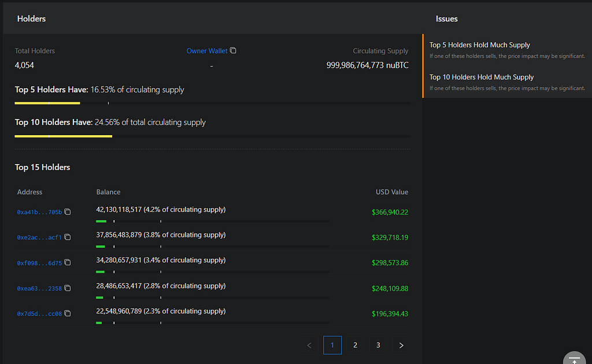Open holder address 0xe2ac...acf1
592x364 pixels.
[x=39, y=237]
